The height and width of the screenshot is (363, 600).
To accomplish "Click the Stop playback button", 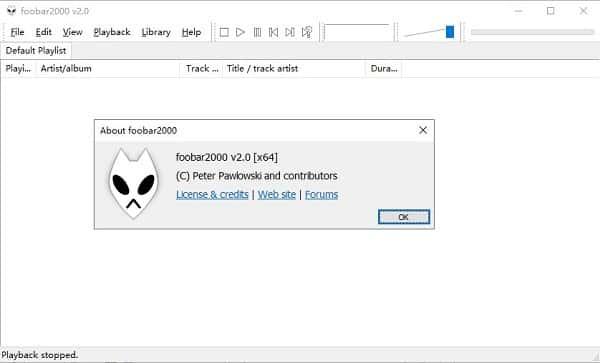I will [224, 32].
